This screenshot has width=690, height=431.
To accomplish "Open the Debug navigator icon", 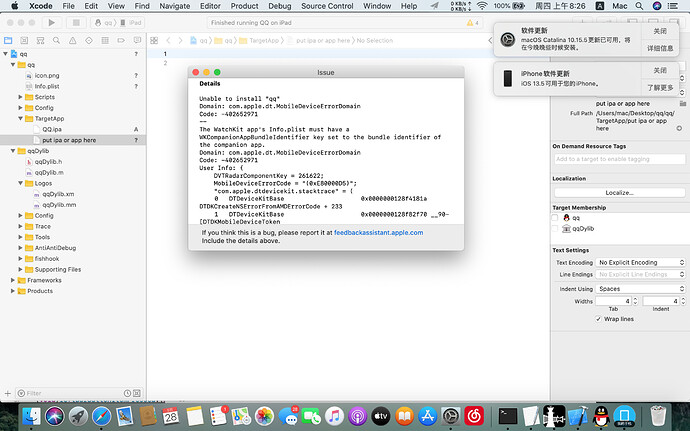I will [x=105, y=41].
